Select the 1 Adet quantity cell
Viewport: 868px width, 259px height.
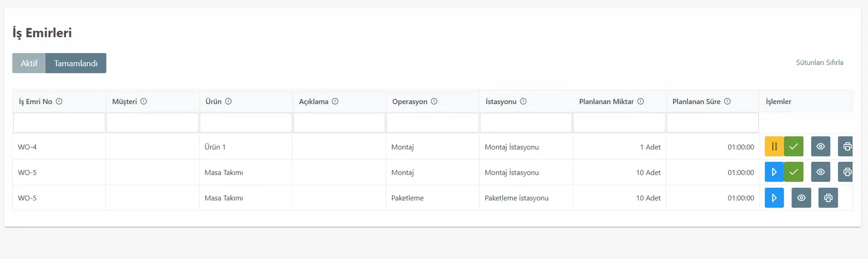[619, 147]
